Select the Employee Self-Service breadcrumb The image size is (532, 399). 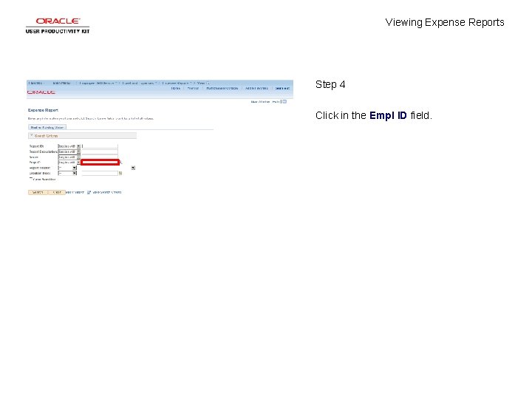(98, 83)
